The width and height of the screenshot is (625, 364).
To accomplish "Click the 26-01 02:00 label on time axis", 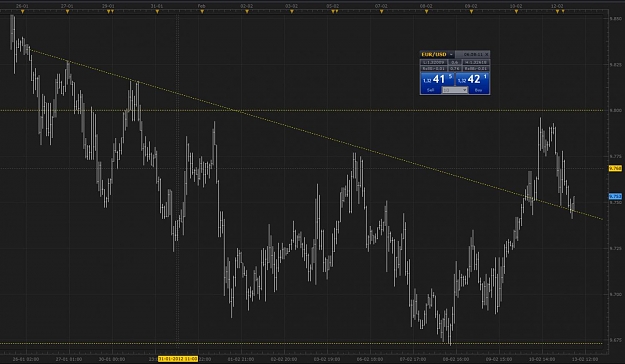I will click(26, 359).
